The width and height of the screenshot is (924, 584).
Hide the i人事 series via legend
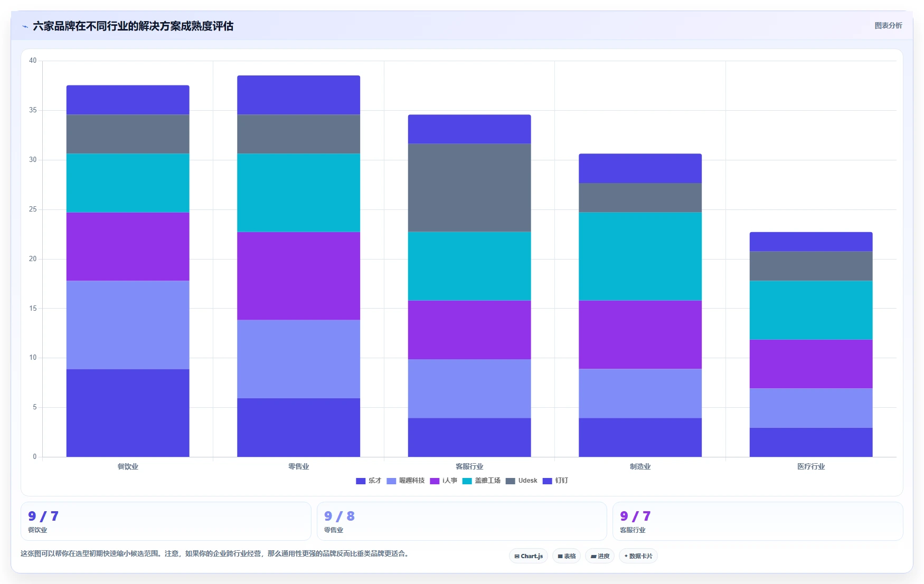tap(444, 481)
